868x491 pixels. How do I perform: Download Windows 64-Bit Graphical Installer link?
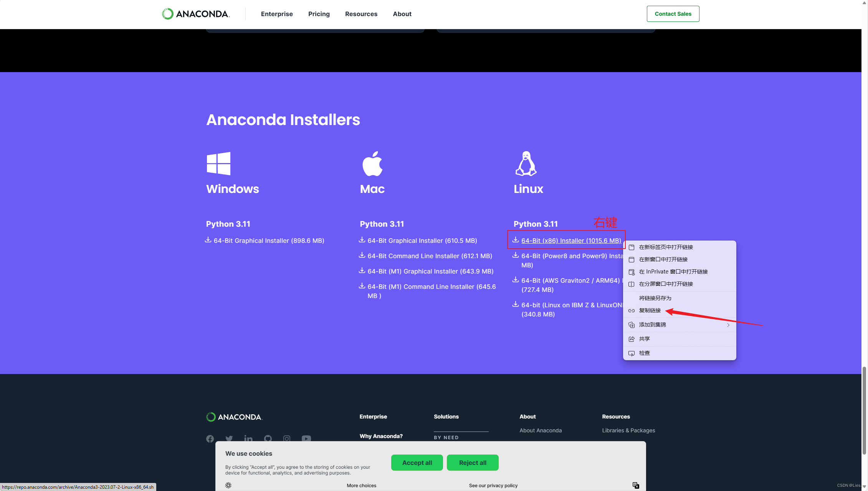[268, 241]
